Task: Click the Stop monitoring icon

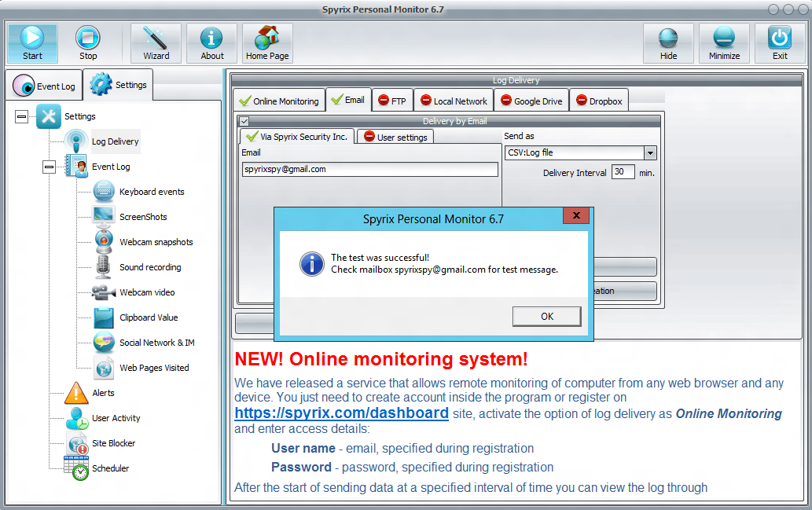Action: [87, 37]
